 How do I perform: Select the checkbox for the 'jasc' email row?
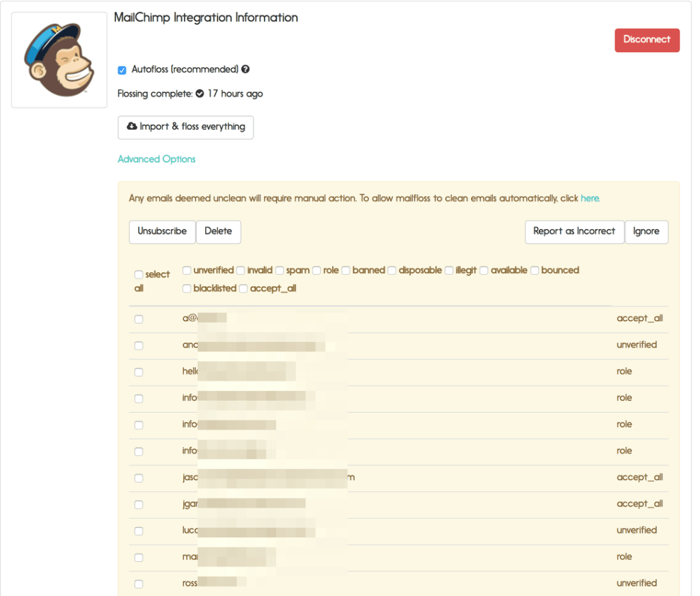[x=139, y=478]
